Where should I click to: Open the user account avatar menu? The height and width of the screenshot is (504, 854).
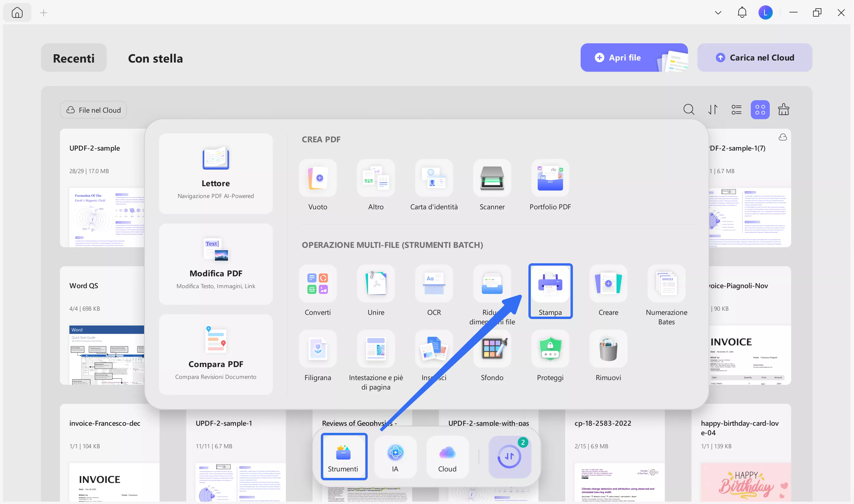pos(765,13)
